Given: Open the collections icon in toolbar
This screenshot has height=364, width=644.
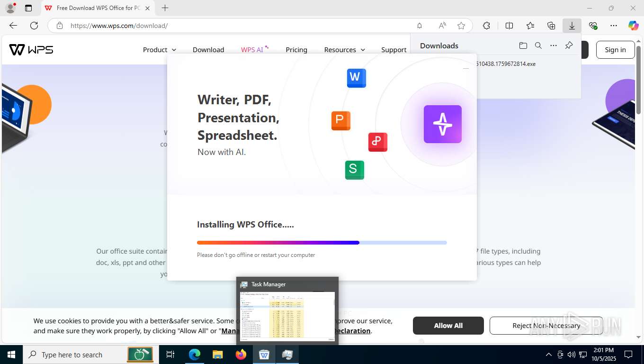Looking at the screenshot, I should (x=551, y=26).
